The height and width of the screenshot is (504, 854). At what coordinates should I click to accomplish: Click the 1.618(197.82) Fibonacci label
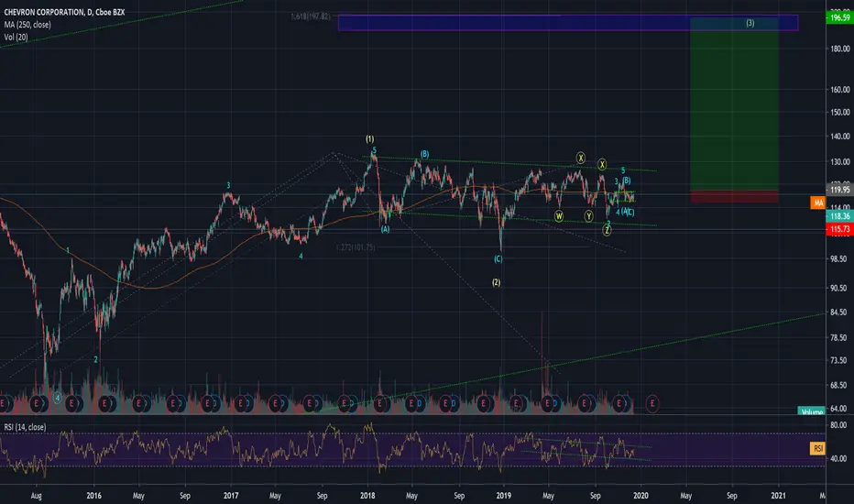311,16
